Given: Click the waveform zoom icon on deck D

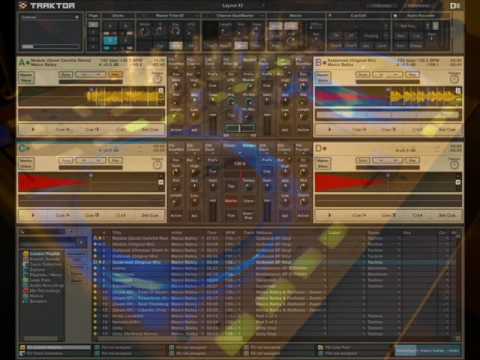Looking at the screenshot, I should [458, 182].
